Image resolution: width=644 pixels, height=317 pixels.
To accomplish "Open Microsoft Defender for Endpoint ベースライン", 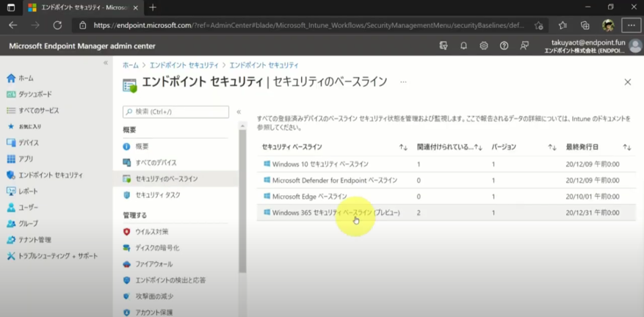I will tap(334, 181).
